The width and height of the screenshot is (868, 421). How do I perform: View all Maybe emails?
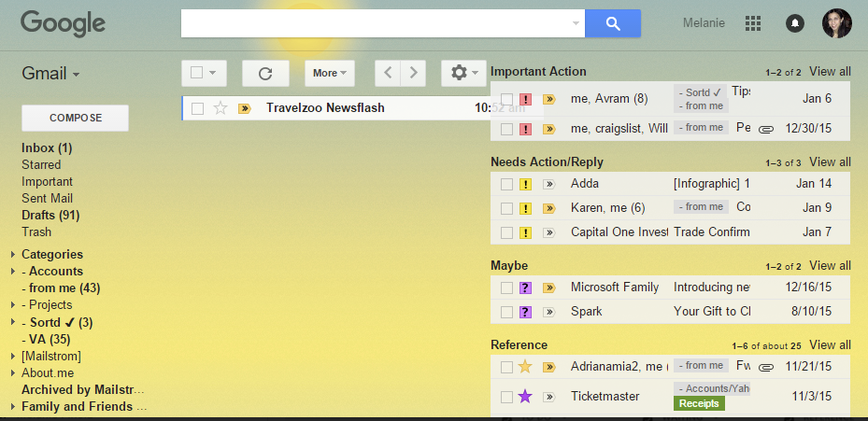830,265
